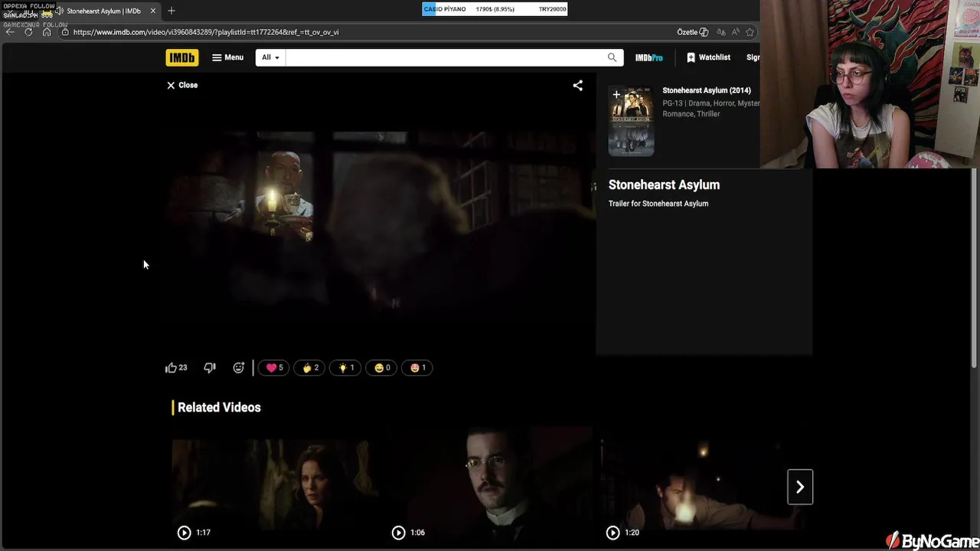Reload the browser page
This screenshot has height=551, width=980.
[28, 32]
